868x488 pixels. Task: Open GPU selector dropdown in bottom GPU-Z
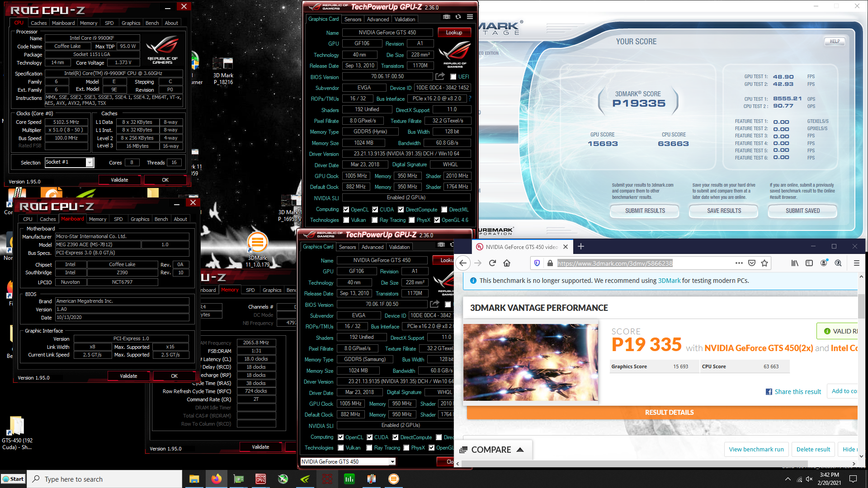click(x=392, y=461)
